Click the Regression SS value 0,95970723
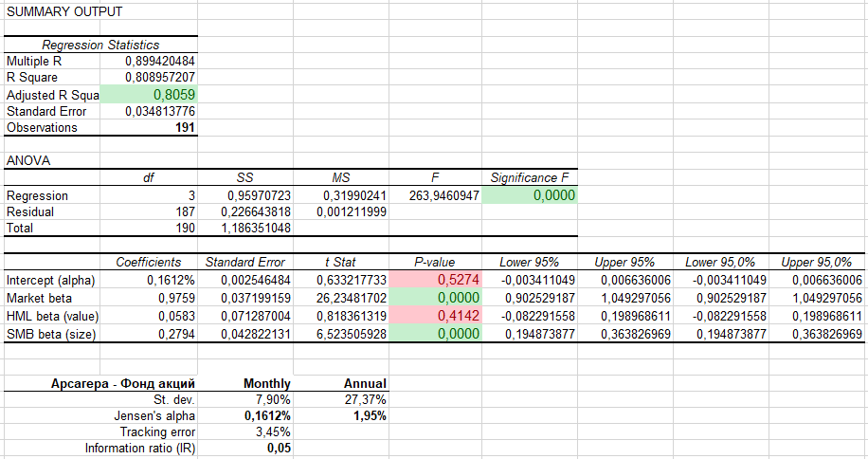This screenshot has height=459, width=868. (259, 195)
